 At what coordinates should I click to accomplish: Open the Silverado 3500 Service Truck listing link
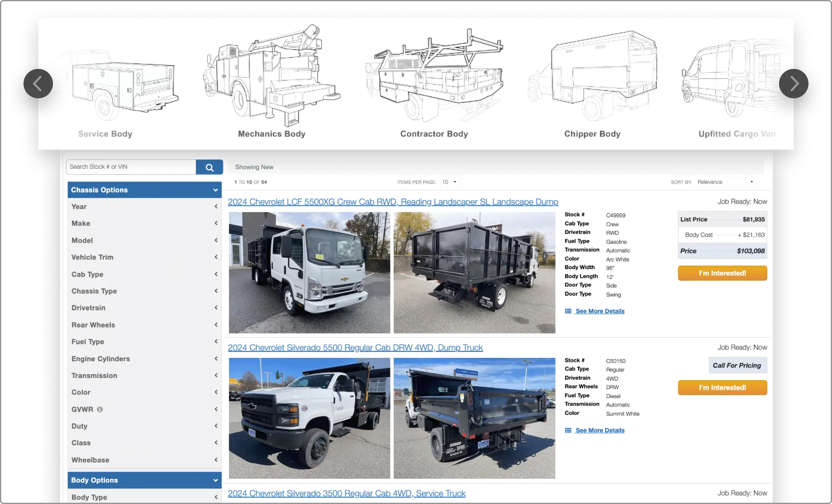347,493
